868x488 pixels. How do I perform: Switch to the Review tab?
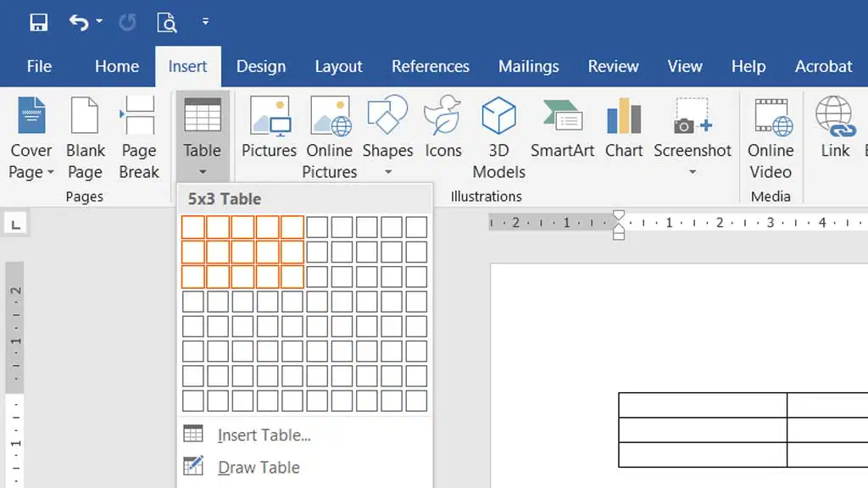click(x=613, y=66)
